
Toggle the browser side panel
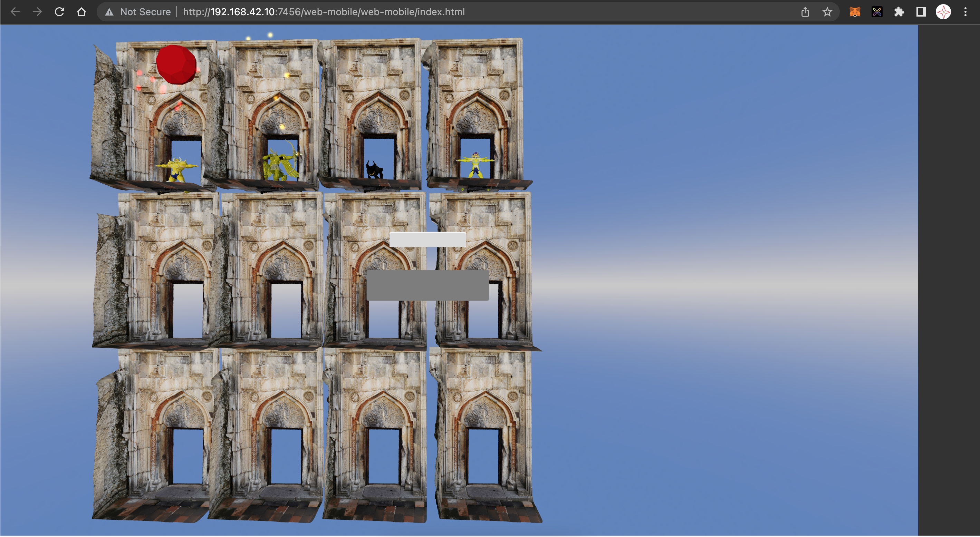tap(921, 12)
